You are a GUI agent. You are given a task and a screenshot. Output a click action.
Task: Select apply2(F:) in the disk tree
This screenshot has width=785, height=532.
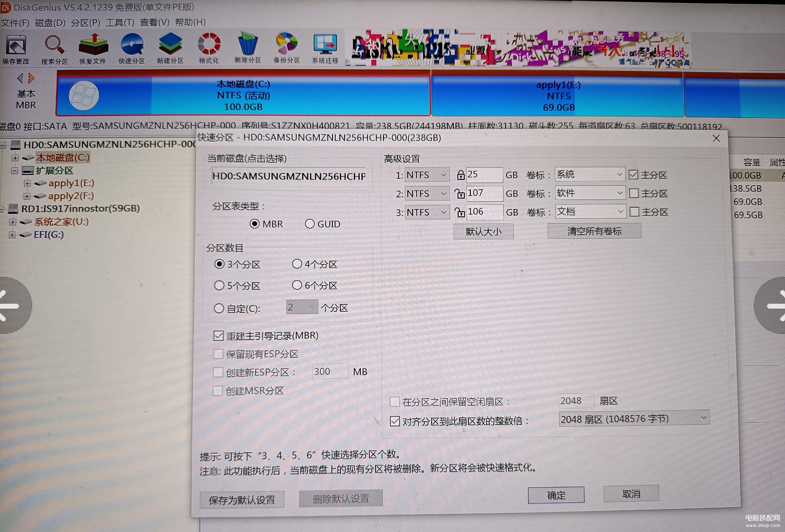[71, 196]
